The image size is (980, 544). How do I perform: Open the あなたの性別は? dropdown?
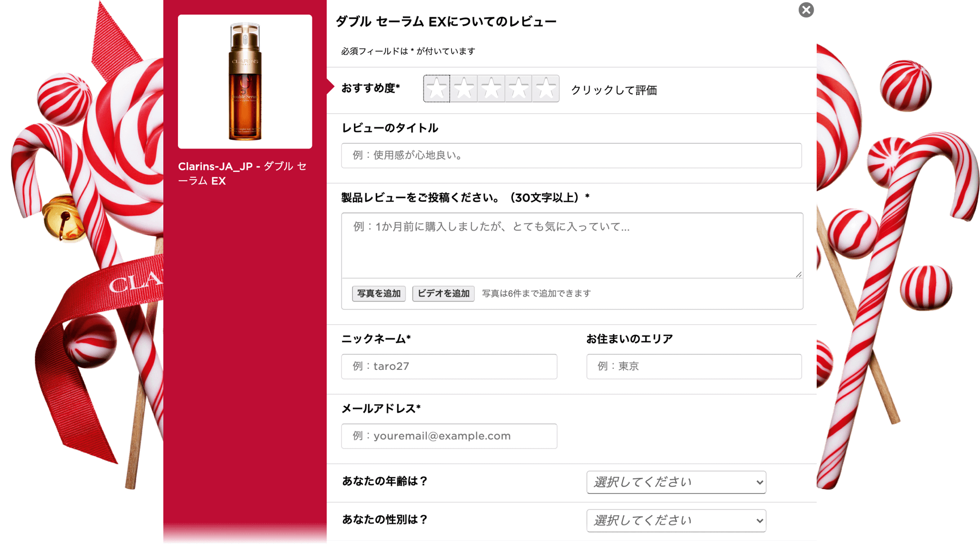pyautogui.click(x=676, y=521)
